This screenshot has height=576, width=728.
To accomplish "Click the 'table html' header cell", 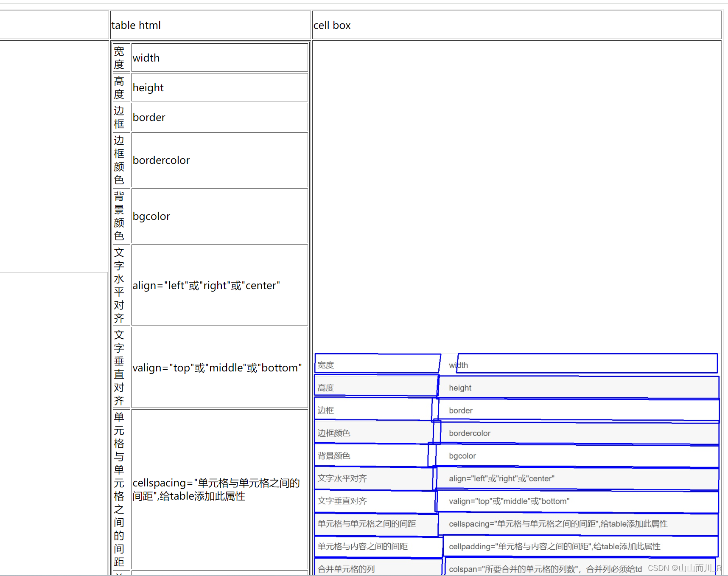I will tap(210, 25).
